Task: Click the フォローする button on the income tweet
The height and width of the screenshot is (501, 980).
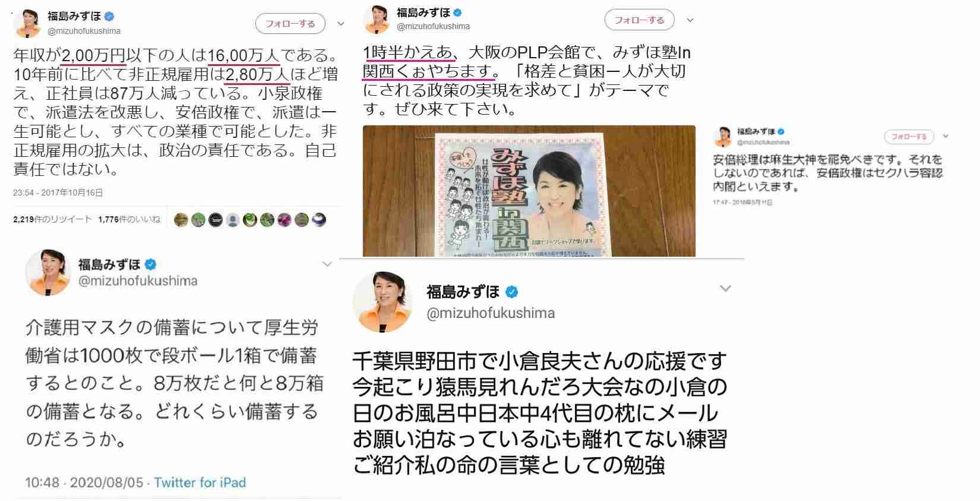Action: [290, 24]
